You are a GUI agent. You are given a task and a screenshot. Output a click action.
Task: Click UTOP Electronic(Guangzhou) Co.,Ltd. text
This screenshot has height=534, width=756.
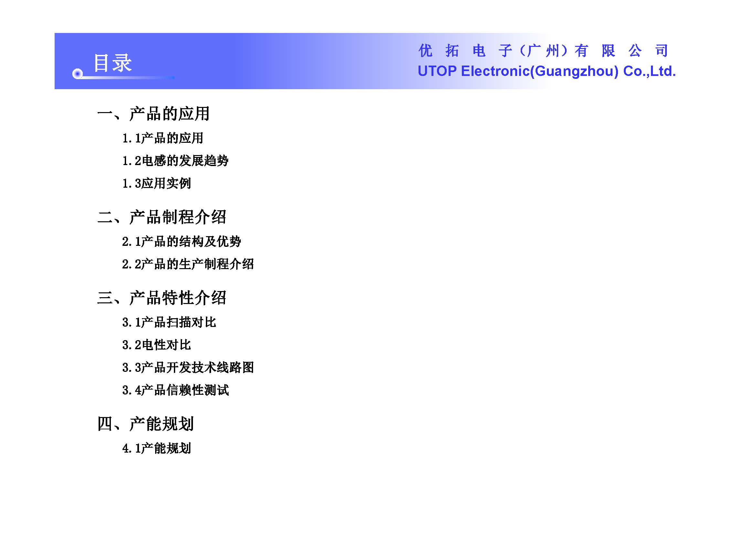pos(546,71)
